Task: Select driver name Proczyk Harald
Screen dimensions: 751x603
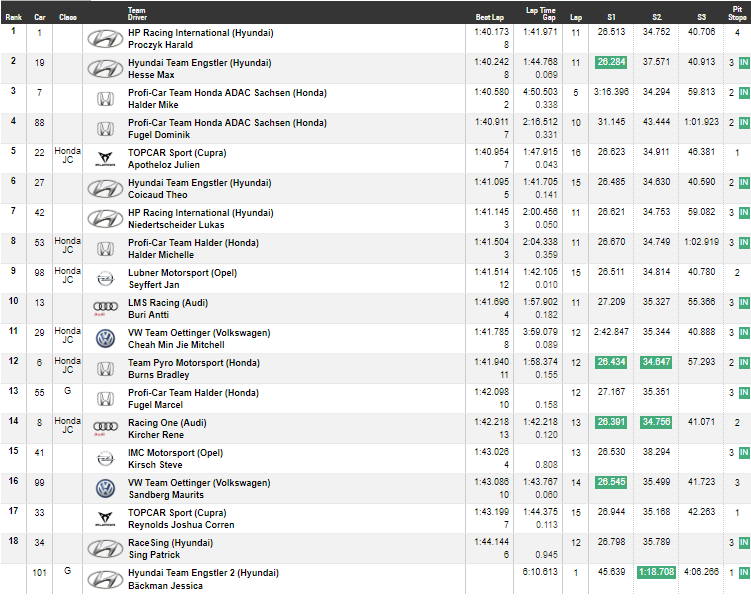Action: point(160,45)
